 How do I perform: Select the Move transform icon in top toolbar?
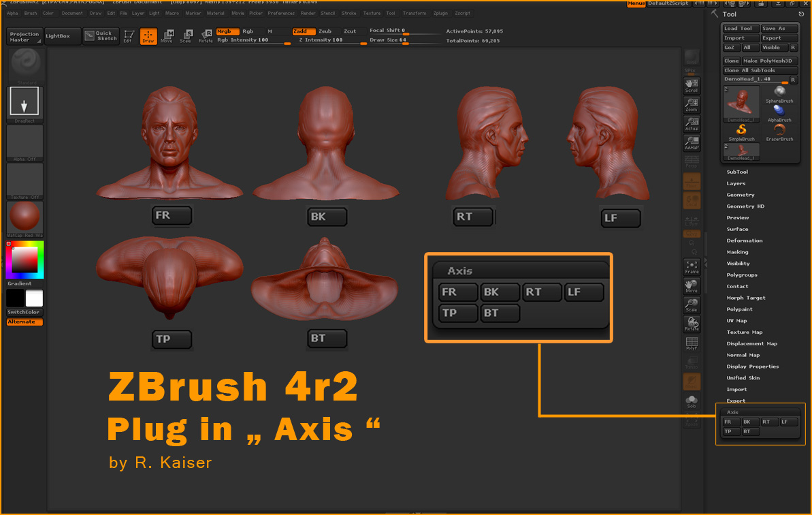point(167,36)
